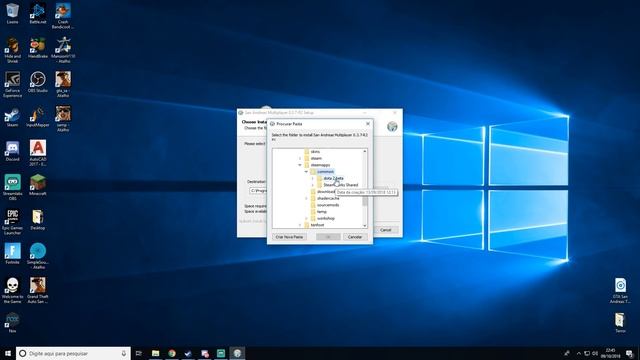Image resolution: width=640 pixels, height=360 pixels.
Task: Launch AutoCAD 2017 shortcut
Action: pos(38,153)
